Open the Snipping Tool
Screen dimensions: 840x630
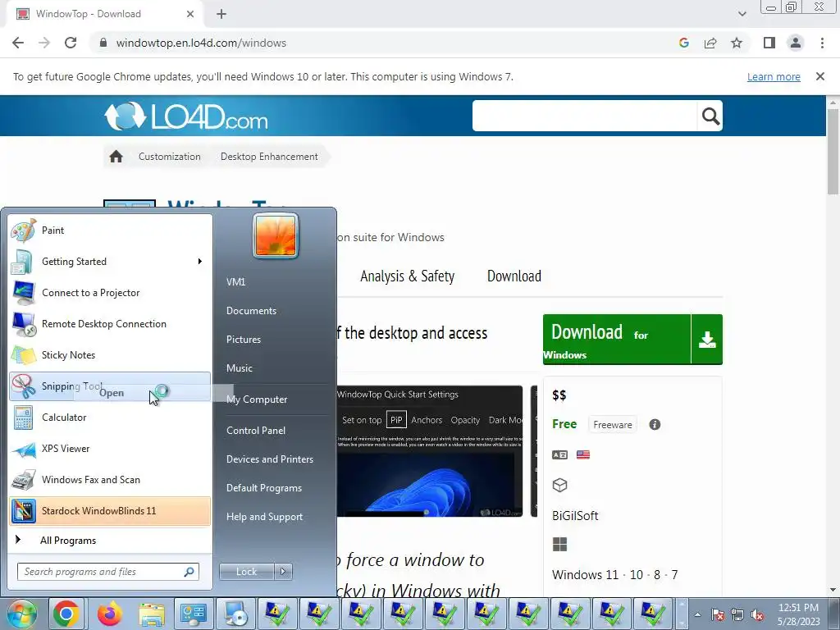[110, 386]
